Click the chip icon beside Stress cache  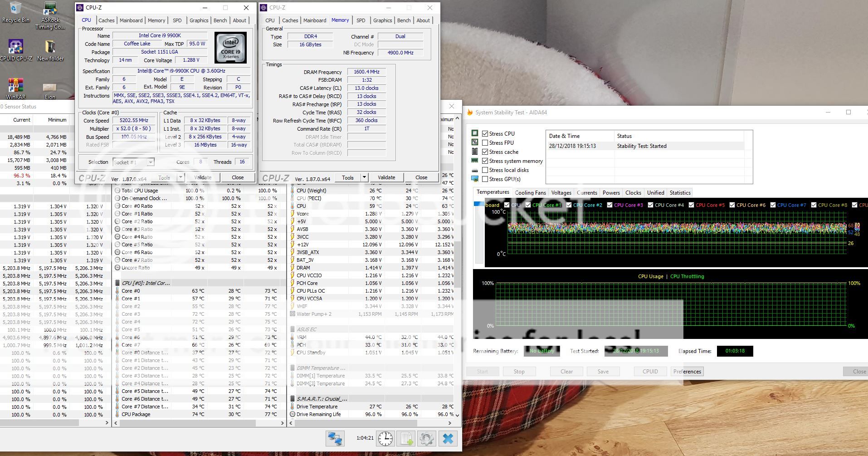pyautogui.click(x=475, y=152)
